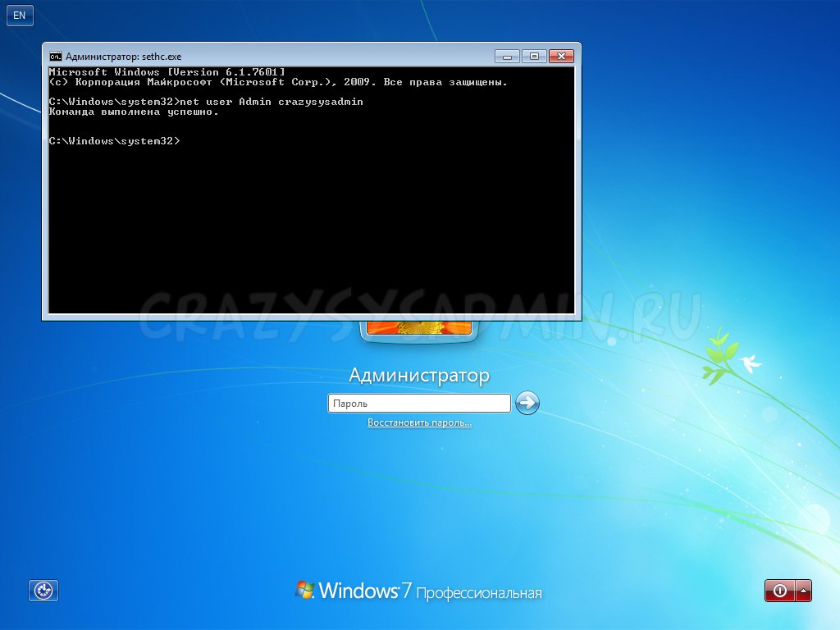Close the sethc.exe console window

pyautogui.click(x=563, y=56)
